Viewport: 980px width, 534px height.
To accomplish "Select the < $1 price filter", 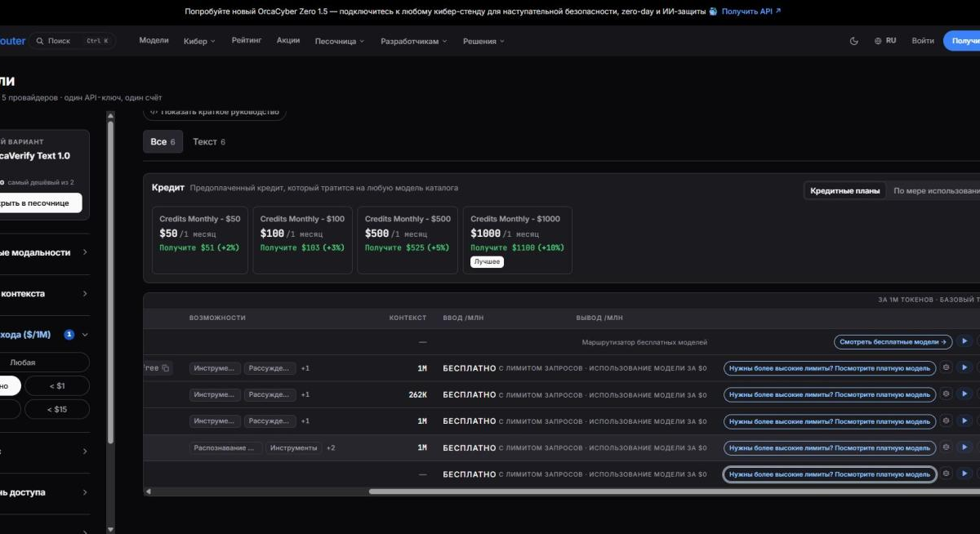I will coord(57,385).
